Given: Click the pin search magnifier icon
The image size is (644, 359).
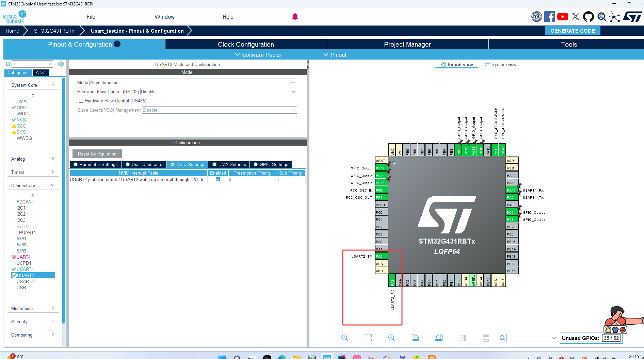Looking at the screenshot, I should 502,338.
